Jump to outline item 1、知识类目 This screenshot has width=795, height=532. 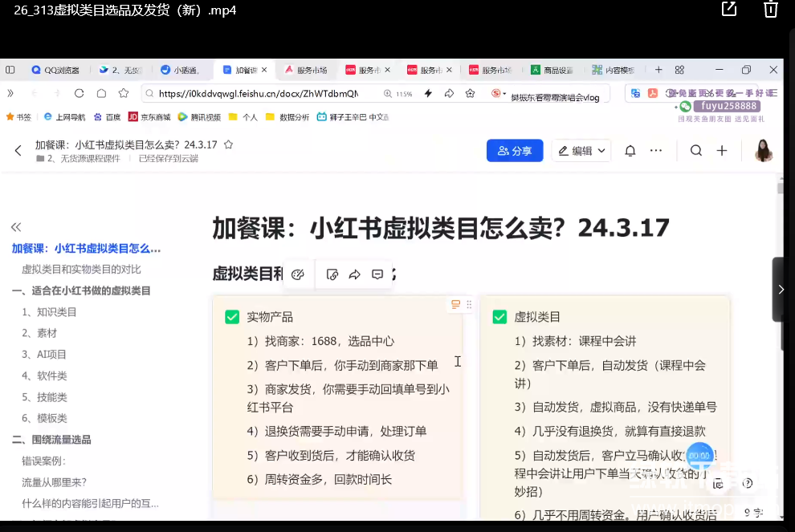pos(49,312)
